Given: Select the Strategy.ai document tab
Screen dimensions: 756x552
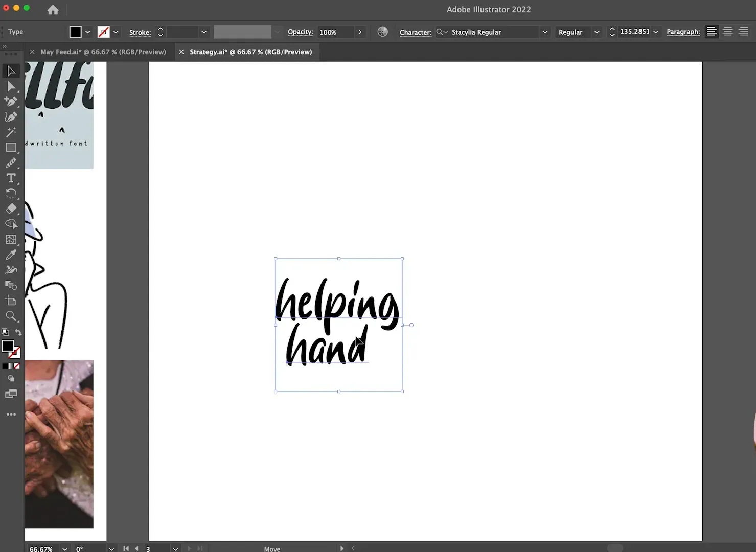Looking at the screenshot, I should pyautogui.click(x=250, y=52).
